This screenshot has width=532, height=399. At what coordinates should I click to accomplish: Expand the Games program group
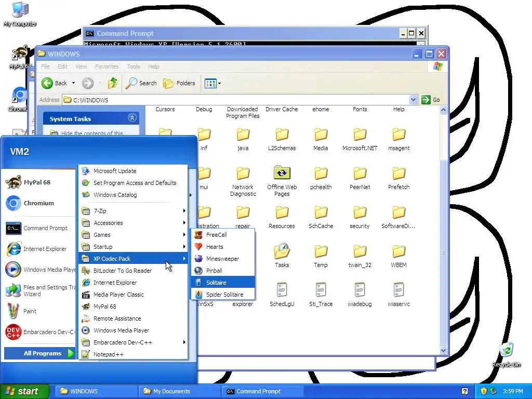tap(133, 235)
